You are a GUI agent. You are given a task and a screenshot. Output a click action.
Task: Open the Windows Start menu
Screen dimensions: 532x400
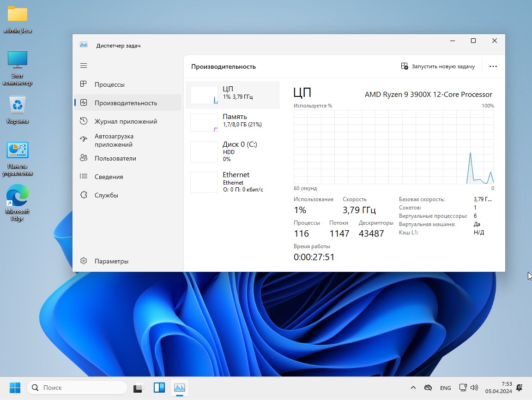coord(15,388)
